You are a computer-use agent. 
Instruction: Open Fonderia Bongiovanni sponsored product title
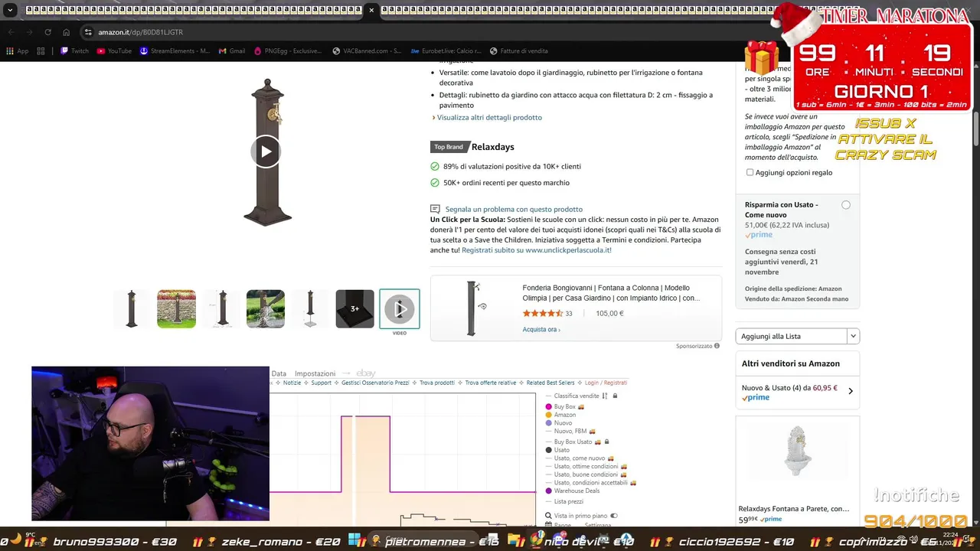coord(611,293)
